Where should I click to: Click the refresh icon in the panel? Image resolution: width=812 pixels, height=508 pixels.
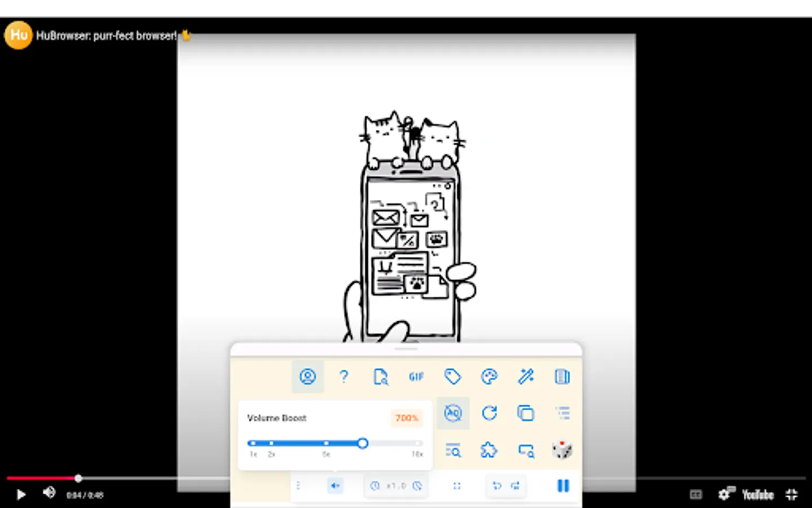pos(489,413)
